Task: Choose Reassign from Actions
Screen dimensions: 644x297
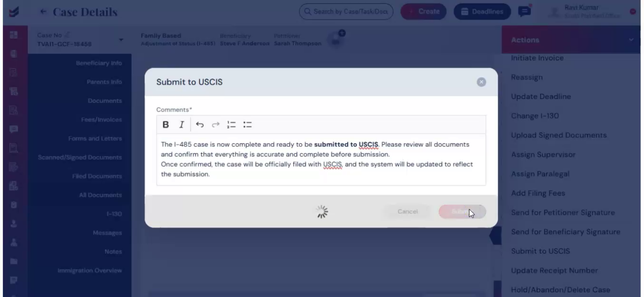Action: pos(527,77)
